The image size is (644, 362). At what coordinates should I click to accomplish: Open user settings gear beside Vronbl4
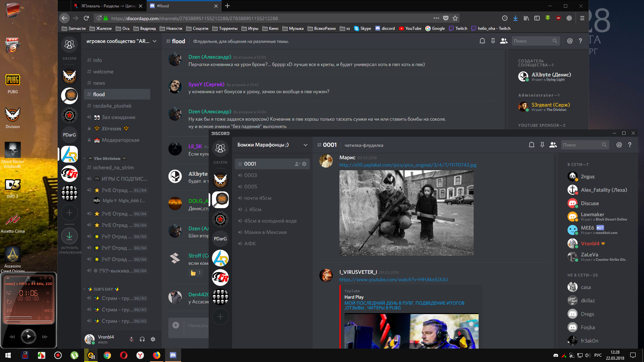coord(153,339)
